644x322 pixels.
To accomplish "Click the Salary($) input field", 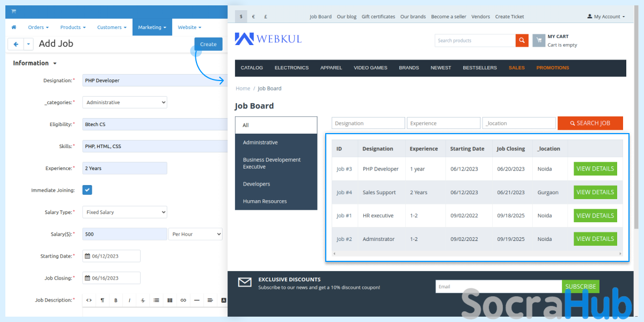I will click(125, 234).
